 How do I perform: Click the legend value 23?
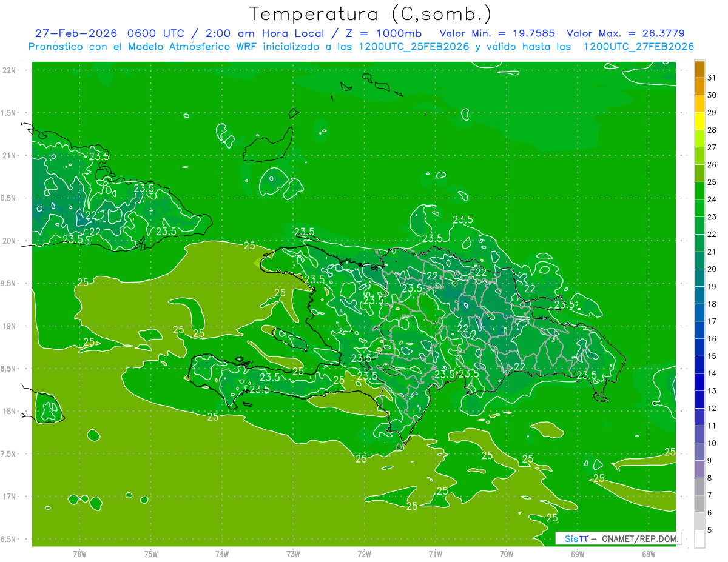click(712, 217)
